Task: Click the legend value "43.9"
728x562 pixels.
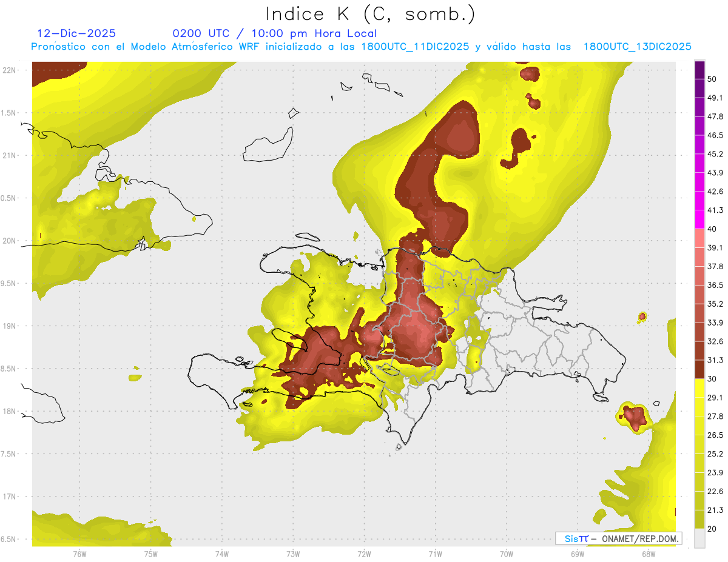Action: pyautogui.click(x=715, y=173)
